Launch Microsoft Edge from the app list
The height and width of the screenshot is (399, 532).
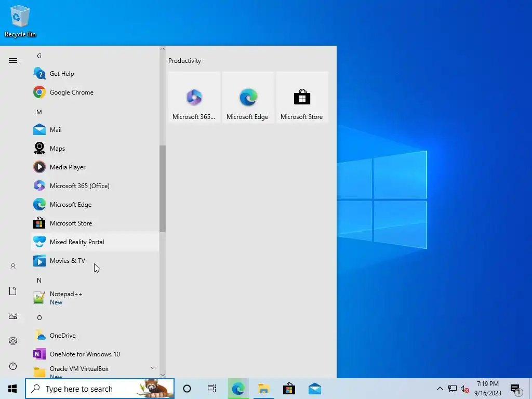[x=95, y=204]
